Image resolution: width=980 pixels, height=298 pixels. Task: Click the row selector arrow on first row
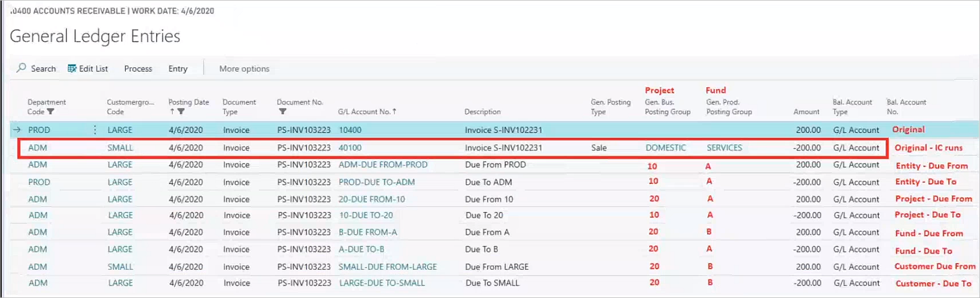coord(17,130)
